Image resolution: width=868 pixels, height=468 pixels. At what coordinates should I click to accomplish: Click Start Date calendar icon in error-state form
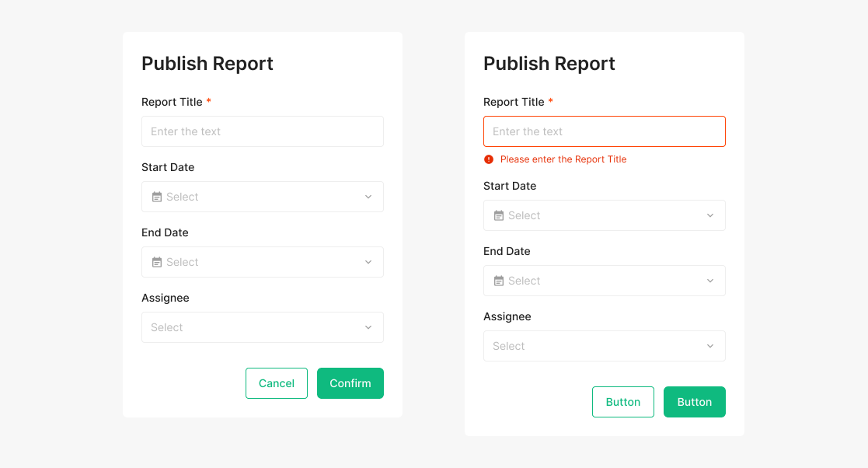[x=499, y=215]
